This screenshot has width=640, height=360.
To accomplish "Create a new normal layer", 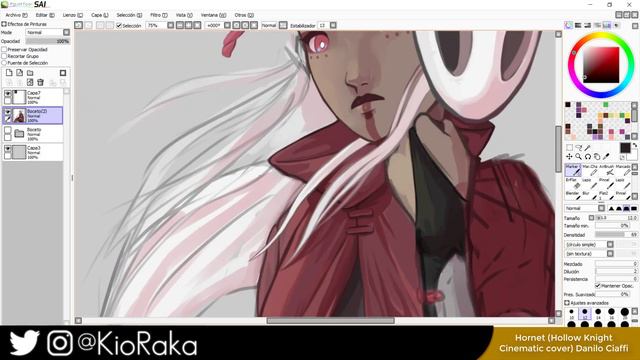I will [x=9, y=73].
